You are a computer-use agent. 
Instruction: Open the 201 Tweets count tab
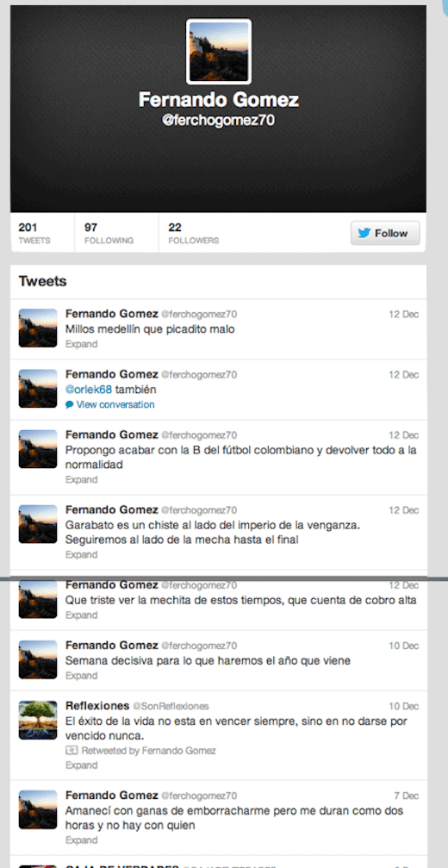tap(42, 233)
